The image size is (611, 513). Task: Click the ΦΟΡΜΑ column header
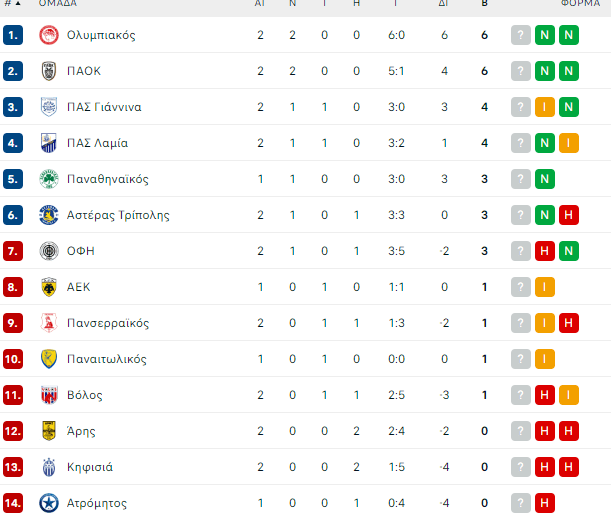[581, 4]
